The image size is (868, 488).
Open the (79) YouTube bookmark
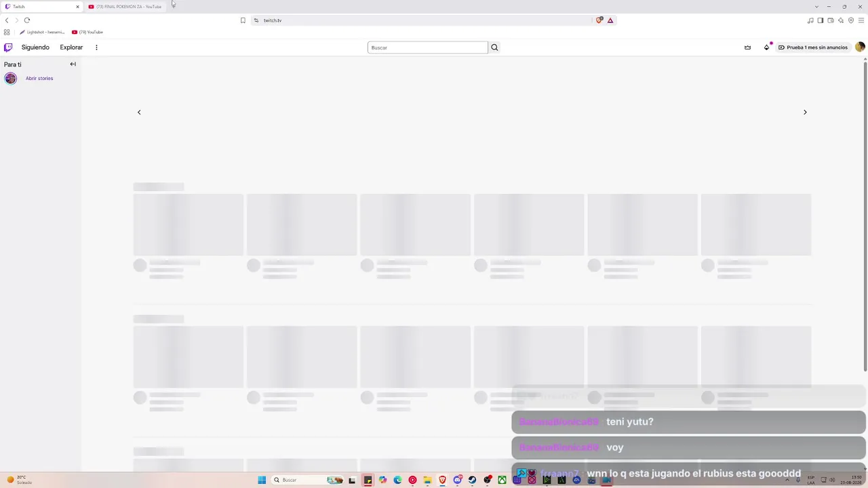[87, 32]
